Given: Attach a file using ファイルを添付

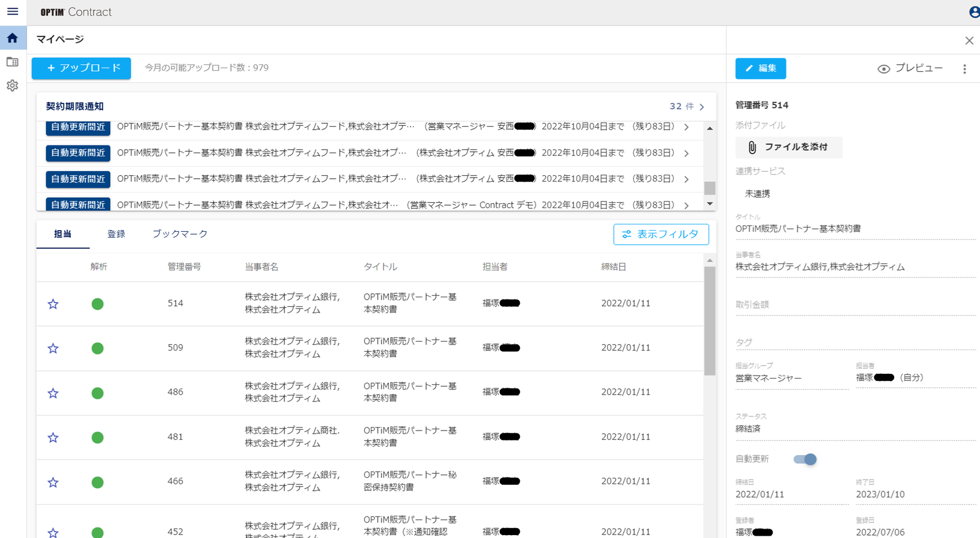Looking at the screenshot, I should 789,147.
